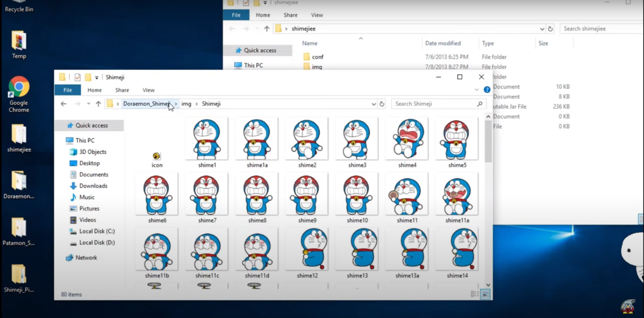This screenshot has height=318, width=644.
Task: Open File menu in Shimeji window
Action: pos(67,90)
